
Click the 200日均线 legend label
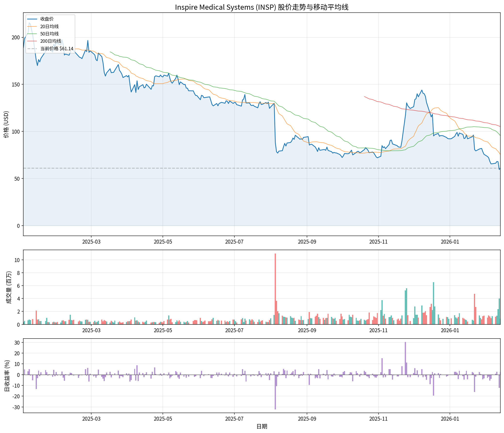[x=51, y=41]
